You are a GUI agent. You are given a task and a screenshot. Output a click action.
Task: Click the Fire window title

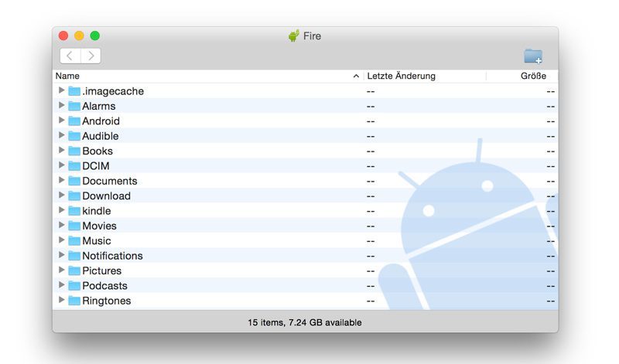[x=312, y=36]
